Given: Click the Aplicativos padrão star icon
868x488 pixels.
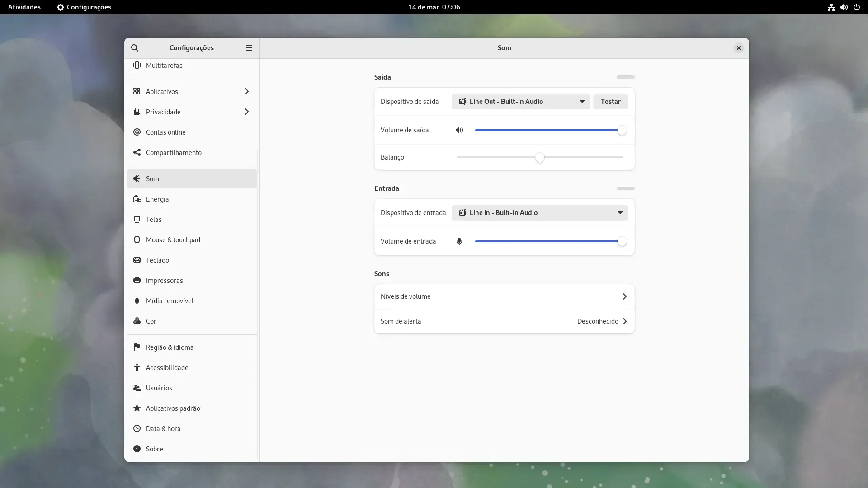Looking at the screenshot, I should pos(137,408).
